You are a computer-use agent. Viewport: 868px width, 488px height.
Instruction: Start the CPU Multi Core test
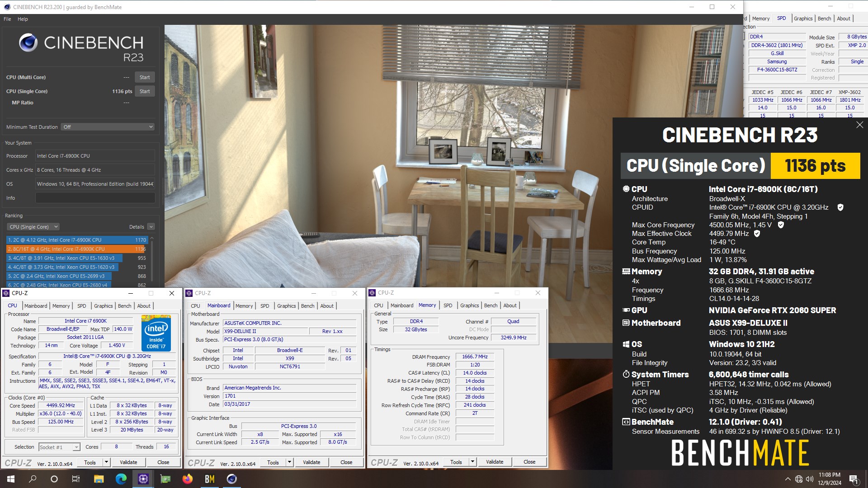pos(145,77)
